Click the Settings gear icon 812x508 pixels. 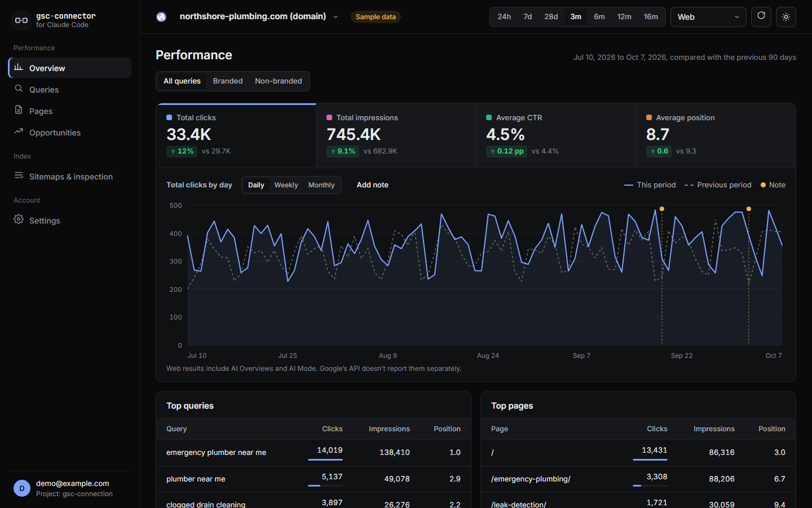tap(19, 220)
